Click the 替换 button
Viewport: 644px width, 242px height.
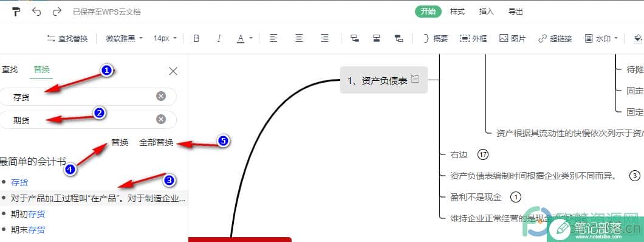[x=120, y=142]
